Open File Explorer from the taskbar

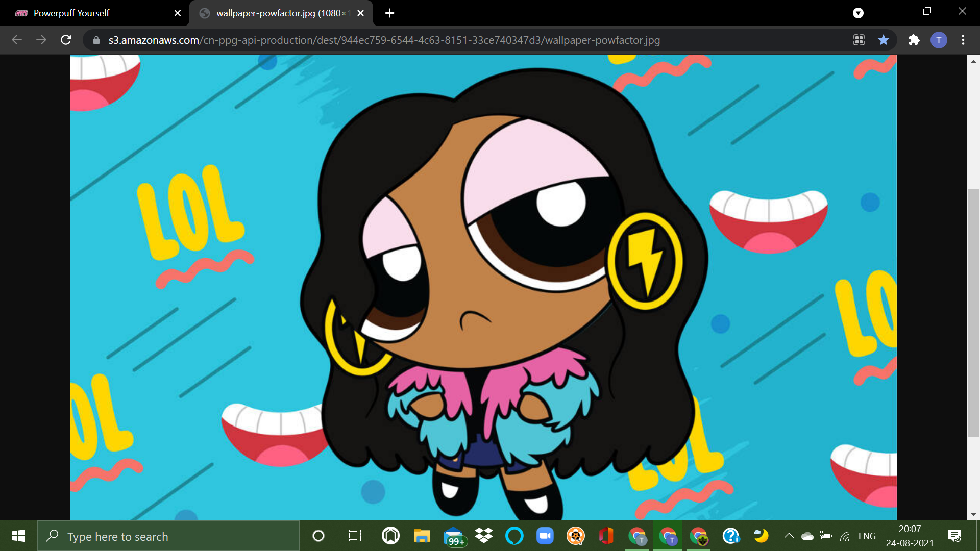coord(422,536)
